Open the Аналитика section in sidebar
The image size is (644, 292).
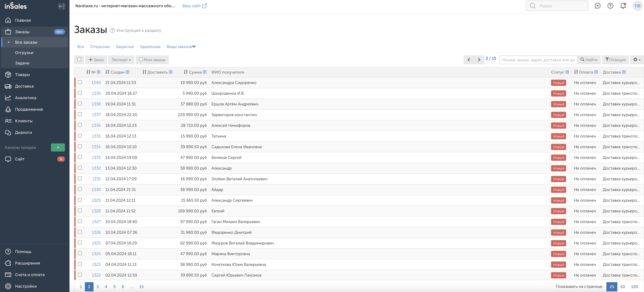tap(25, 98)
